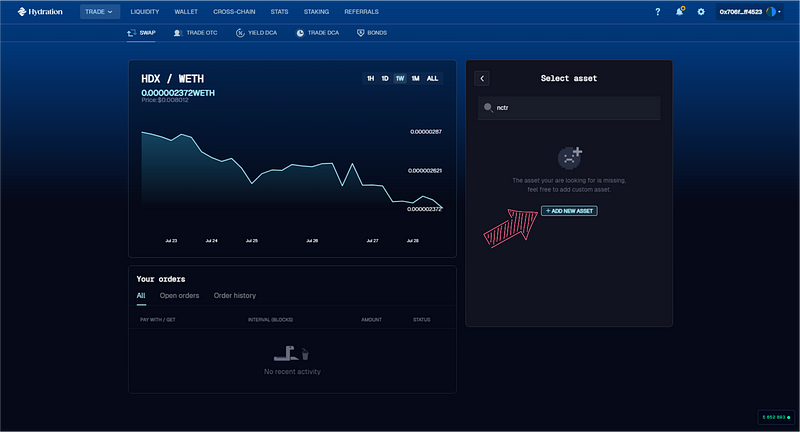Screen dimensions: 800x432
Task: Open the REFERRALS menu
Action: (361, 12)
